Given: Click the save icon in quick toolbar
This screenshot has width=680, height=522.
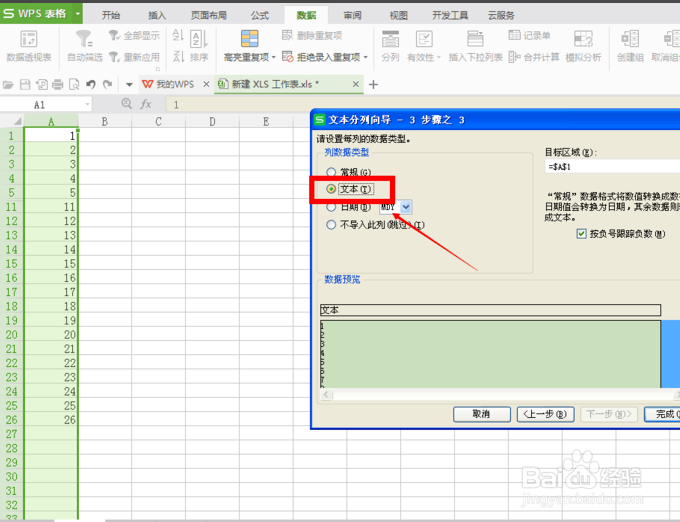Looking at the screenshot, I should [25, 85].
